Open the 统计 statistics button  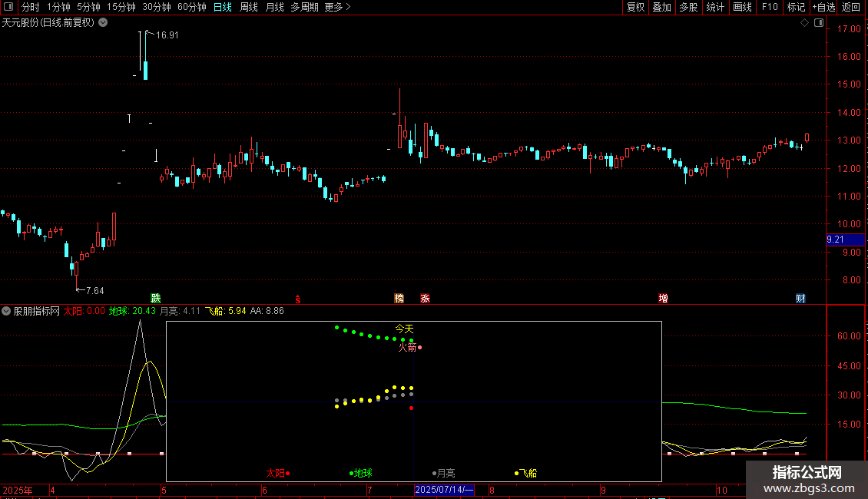coord(715,7)
